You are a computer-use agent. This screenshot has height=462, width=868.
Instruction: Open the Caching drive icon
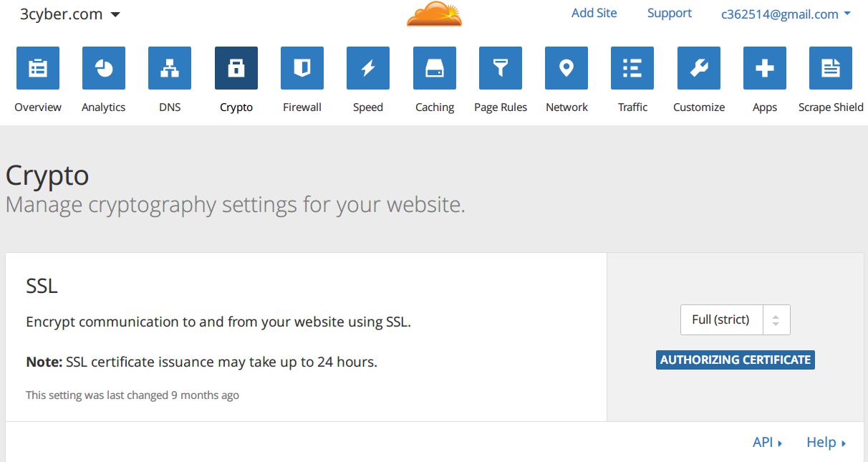click(x=435, y=68)
